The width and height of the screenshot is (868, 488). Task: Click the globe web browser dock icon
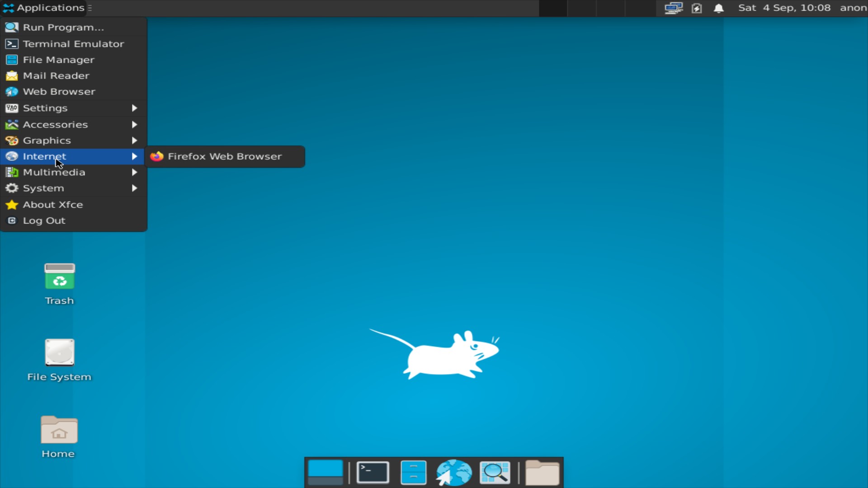[x=453, y=472]
